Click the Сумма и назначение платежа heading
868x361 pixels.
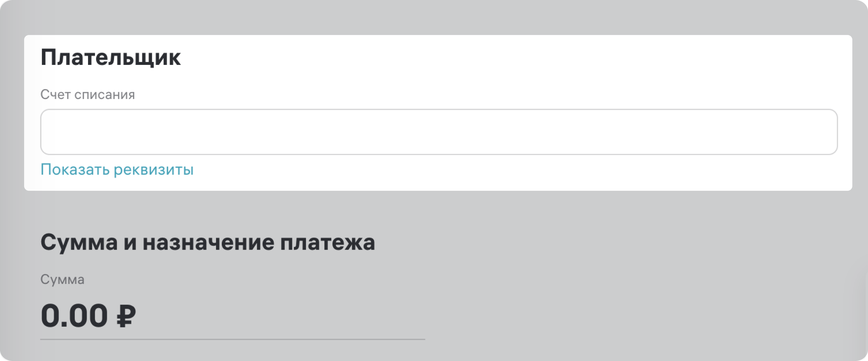click(208, 242)
